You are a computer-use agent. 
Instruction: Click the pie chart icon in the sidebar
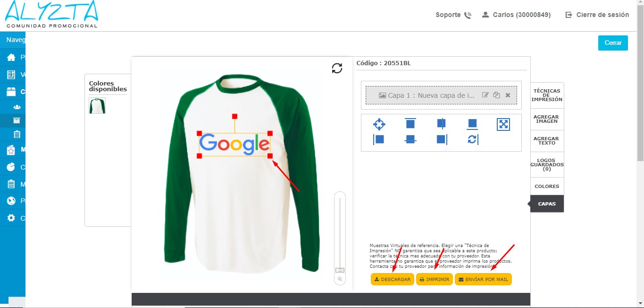(x=11, y=167)
